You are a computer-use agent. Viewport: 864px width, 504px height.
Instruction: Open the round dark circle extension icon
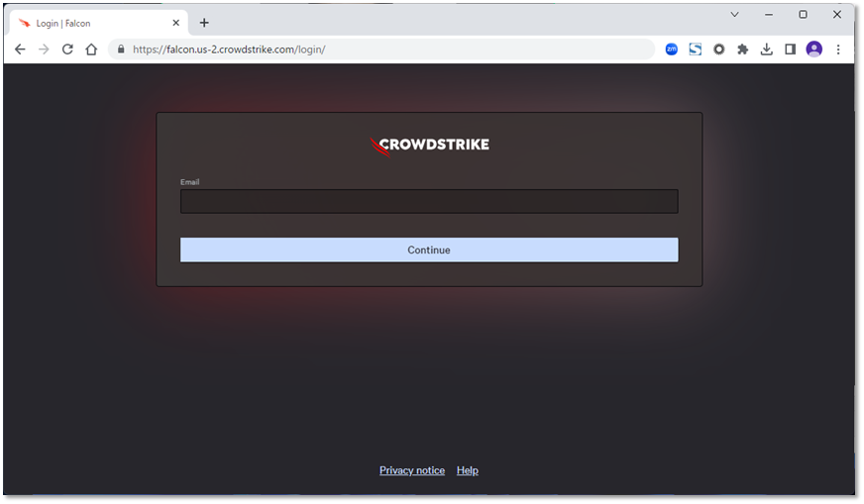coord(719,50)
